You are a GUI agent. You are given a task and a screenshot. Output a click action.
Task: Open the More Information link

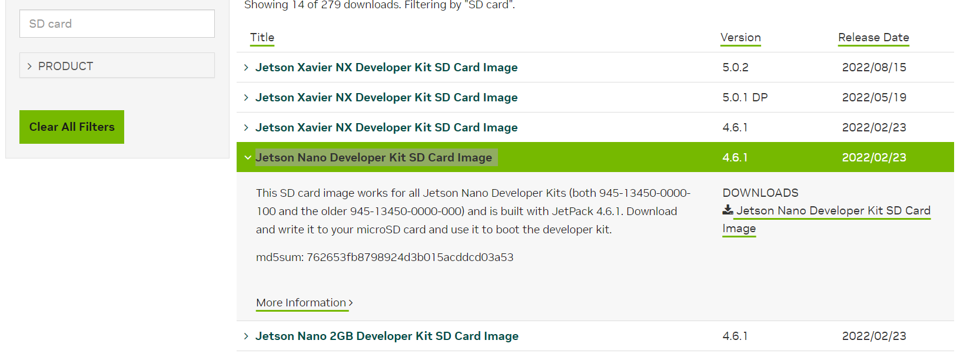click(301, 303)
